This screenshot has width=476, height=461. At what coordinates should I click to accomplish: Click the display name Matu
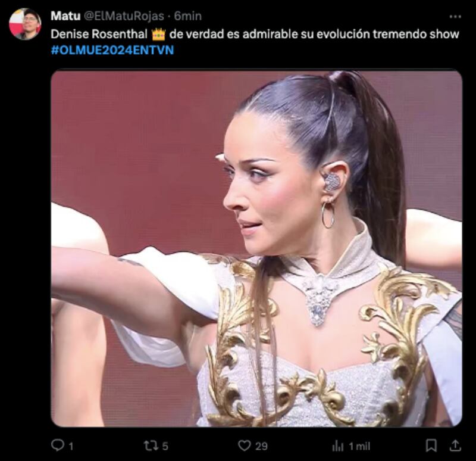coord(65,16)
